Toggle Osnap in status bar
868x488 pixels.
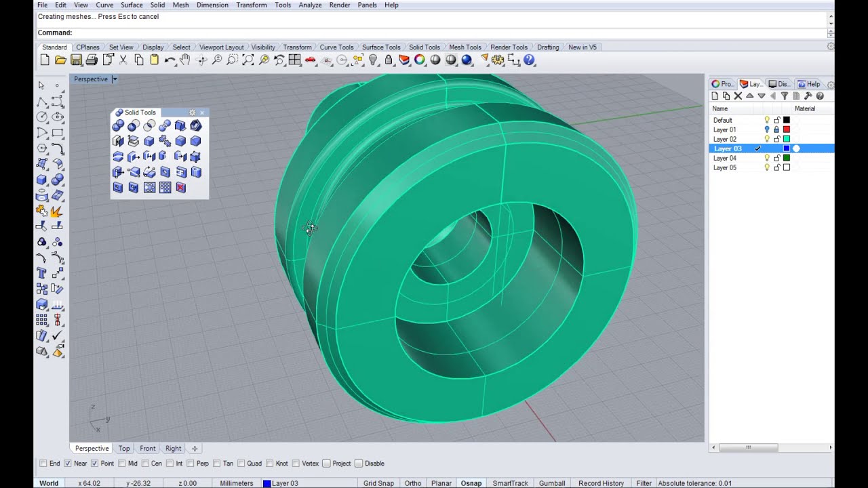point(471,483)
